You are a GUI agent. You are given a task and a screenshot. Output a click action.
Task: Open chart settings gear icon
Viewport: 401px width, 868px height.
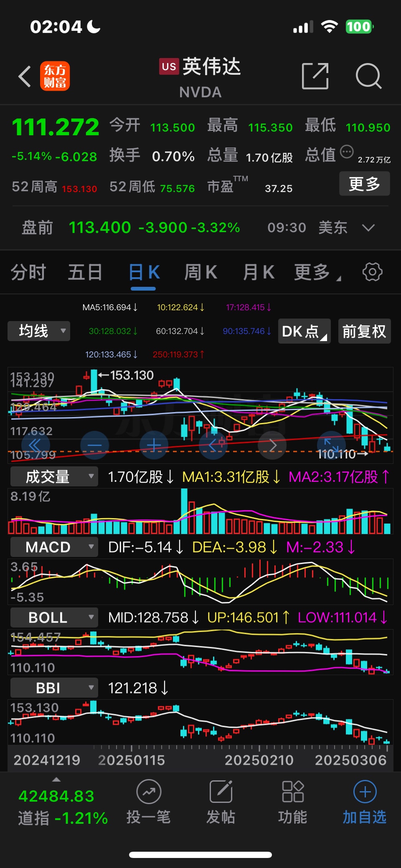tap(372, 272)
